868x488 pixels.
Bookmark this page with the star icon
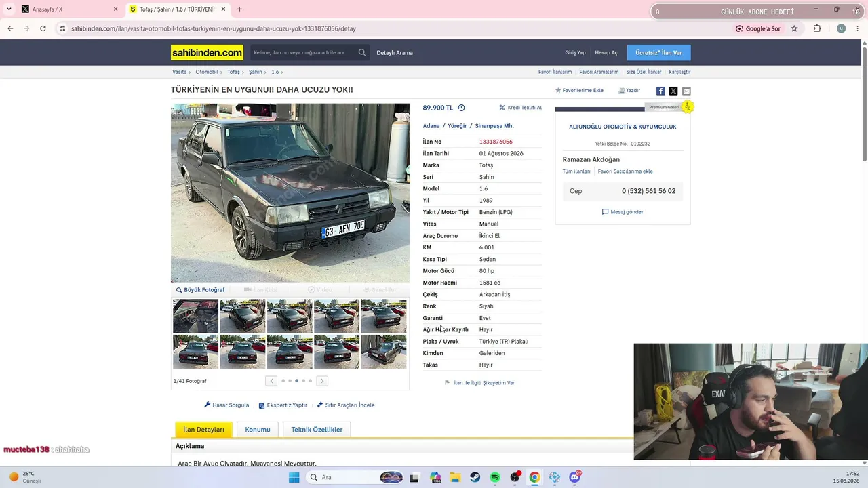pyautogui.click(x=794, y=28)
